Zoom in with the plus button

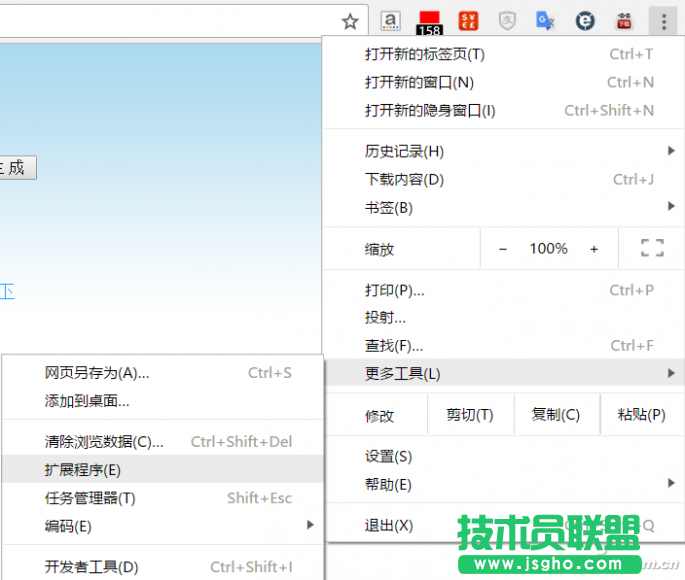pyautogui.click(x=594, y=249)
